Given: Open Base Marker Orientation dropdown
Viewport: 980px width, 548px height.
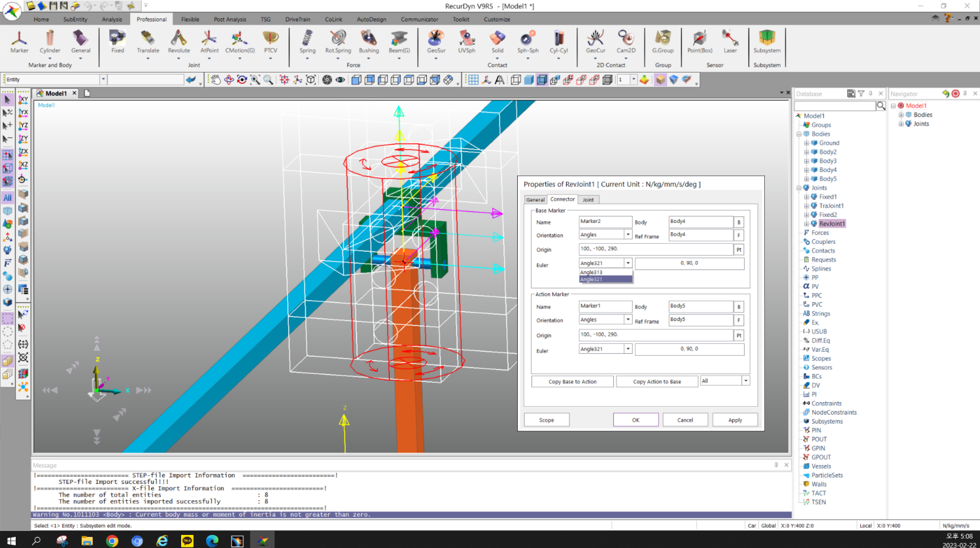Looking at the screenshot, I should pyautogui.click(x=628, y=235).
